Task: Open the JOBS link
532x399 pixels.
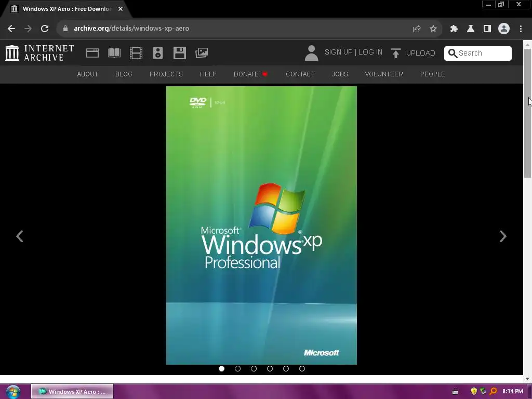Action: [340, 74]
